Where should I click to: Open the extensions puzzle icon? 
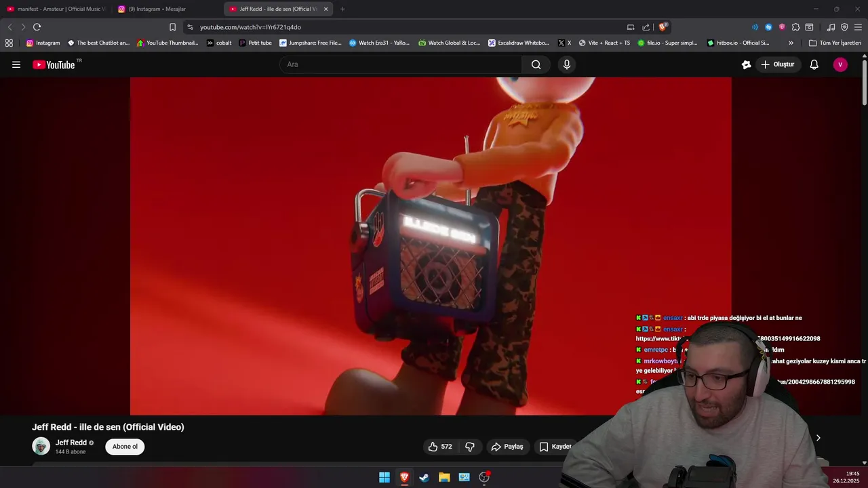[x=796, y=27]
